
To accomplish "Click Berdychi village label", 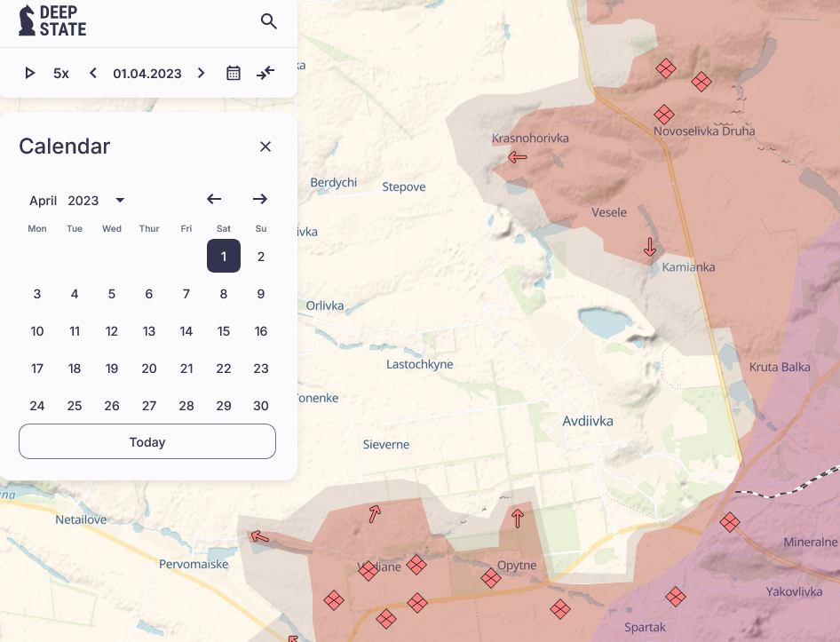I will coord(333,183).
